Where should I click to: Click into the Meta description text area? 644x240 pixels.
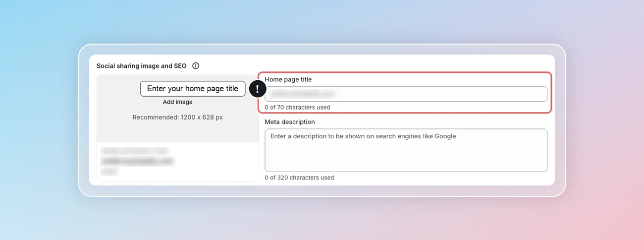pos(406,150)
